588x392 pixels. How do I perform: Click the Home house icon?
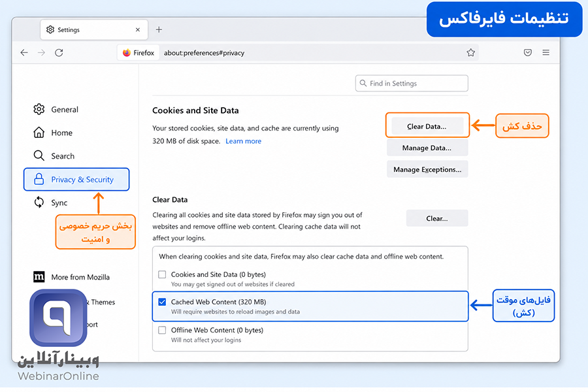tap(39, 133)
